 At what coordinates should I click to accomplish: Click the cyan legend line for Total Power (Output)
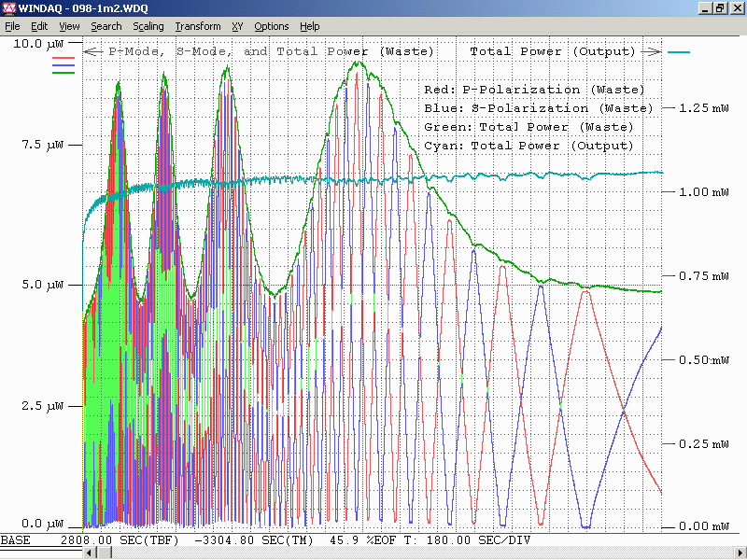pyautogui.click(x=679, y=52)
